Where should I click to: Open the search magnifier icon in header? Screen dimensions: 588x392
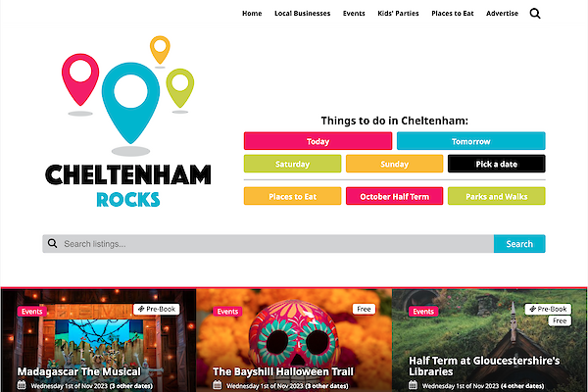point(535,14)
